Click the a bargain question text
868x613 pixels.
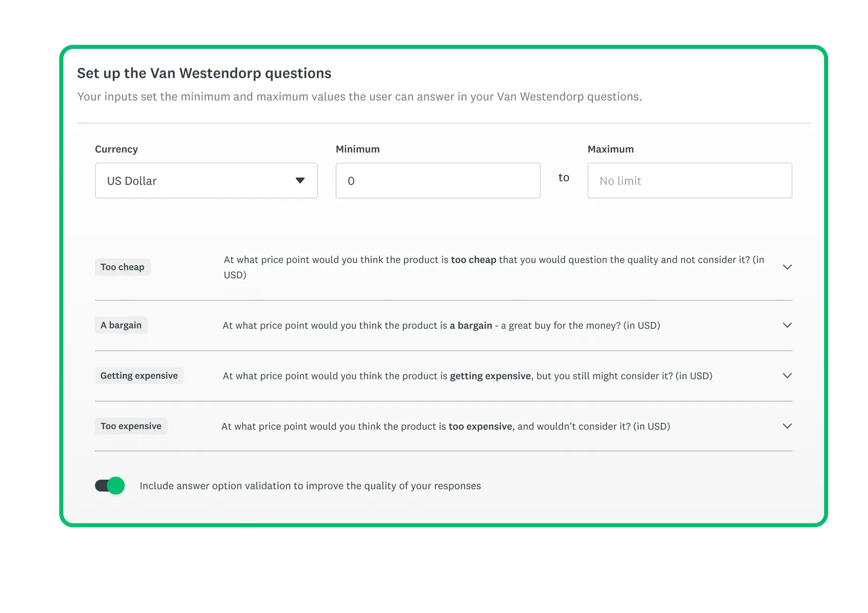point(441,326)
